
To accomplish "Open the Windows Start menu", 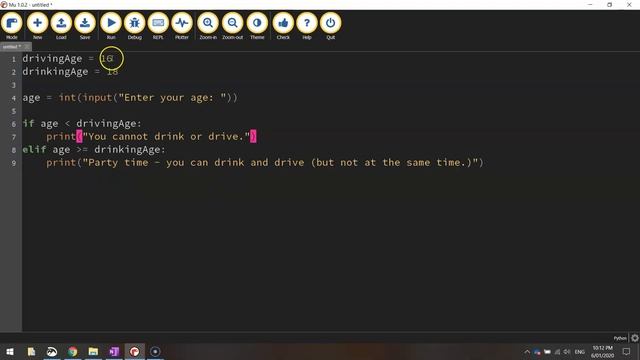I will [10, 351].
